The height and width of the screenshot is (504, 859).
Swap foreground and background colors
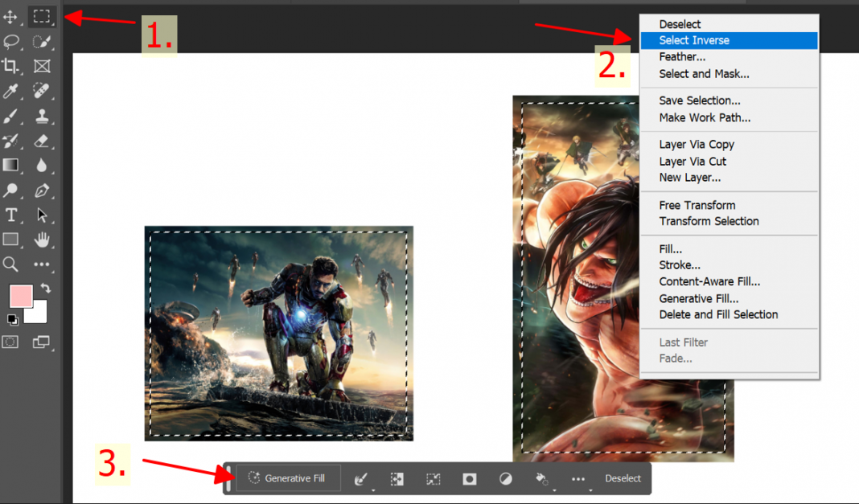pyautogui.click(x=46, y=288)
